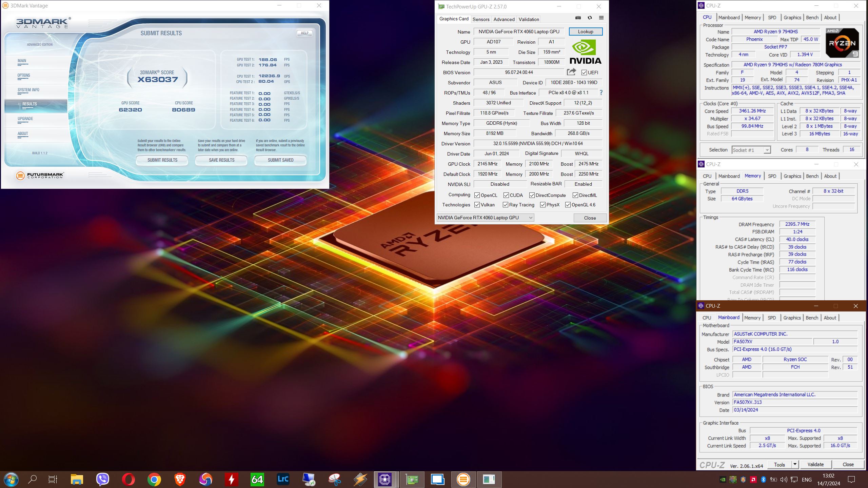Switch to GPU-Z taskbar button
Viewport: 868px width, 488px height.
pyautogui.click(x=412, y=479)
